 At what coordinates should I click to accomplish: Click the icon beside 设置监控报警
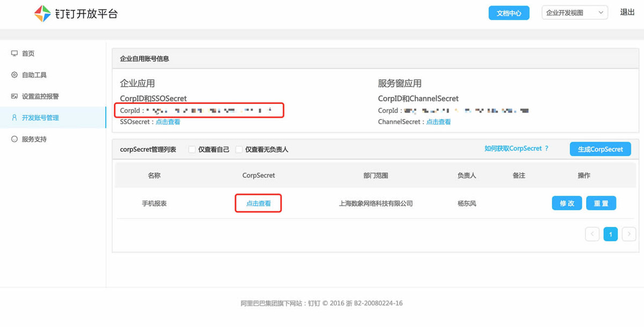14,96
